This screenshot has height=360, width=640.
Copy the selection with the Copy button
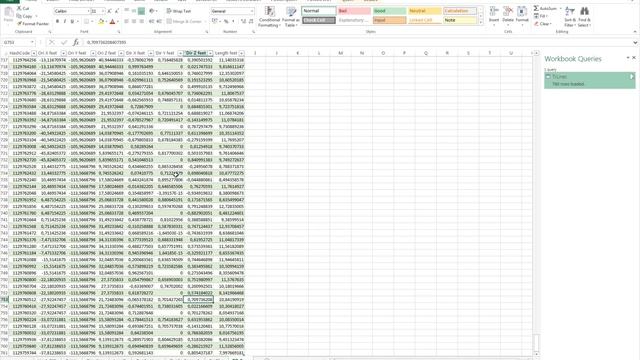[24, 16]
